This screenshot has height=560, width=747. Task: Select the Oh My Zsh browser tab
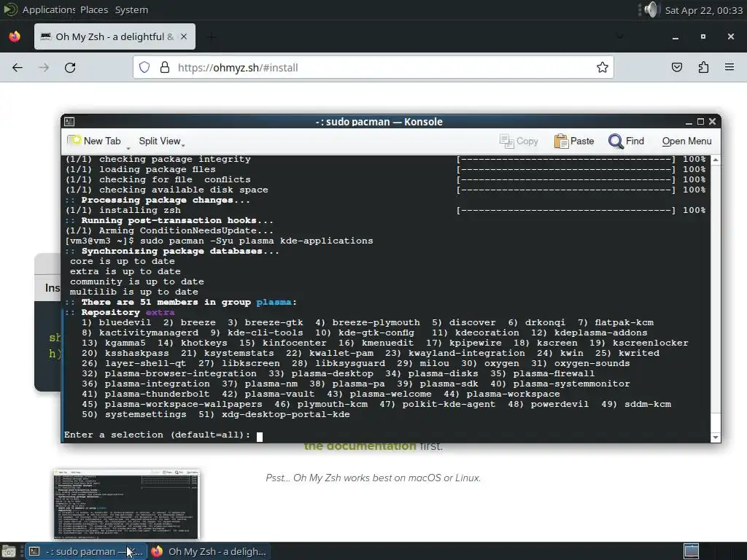(115, 36)
